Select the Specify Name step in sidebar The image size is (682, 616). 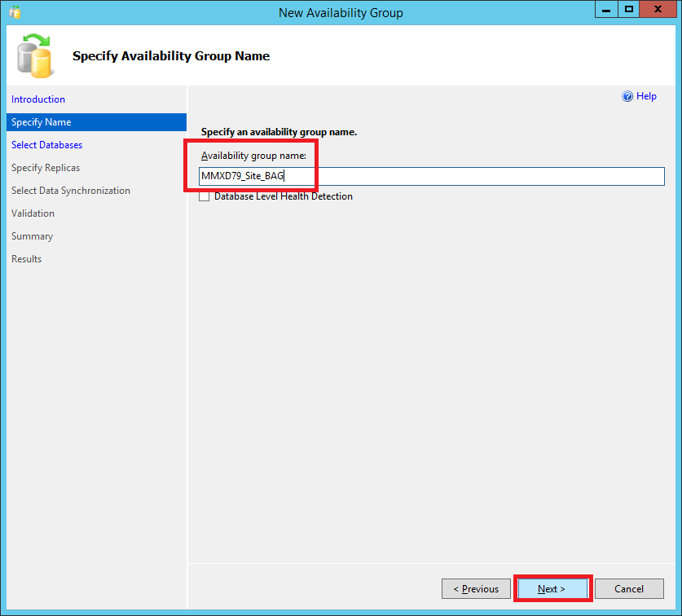coord(42,122)
